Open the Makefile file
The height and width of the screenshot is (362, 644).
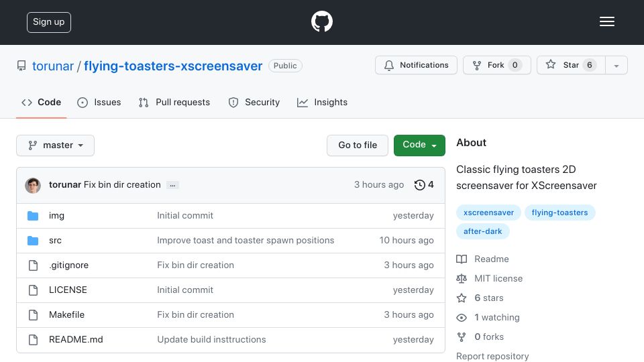[x=66, y=315]
